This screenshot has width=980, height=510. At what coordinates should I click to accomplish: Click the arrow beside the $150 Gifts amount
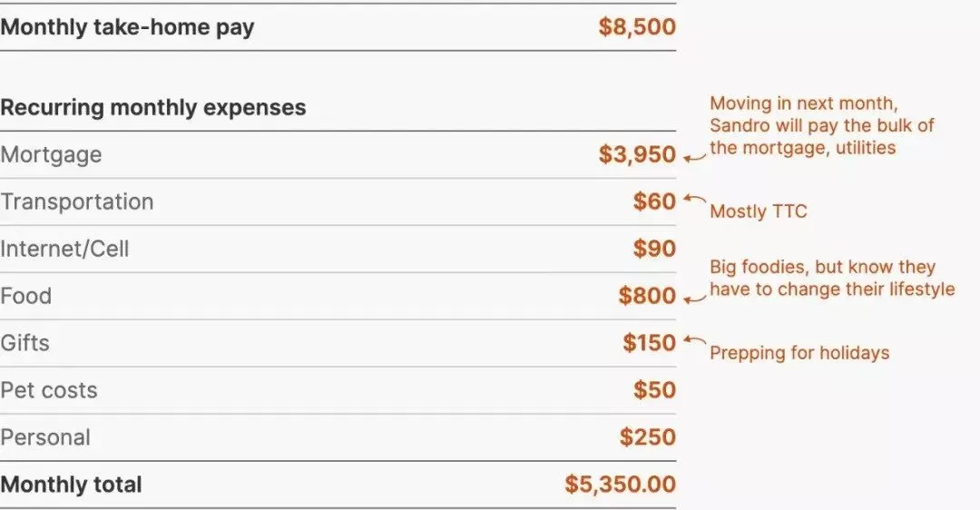coord(694,340)
